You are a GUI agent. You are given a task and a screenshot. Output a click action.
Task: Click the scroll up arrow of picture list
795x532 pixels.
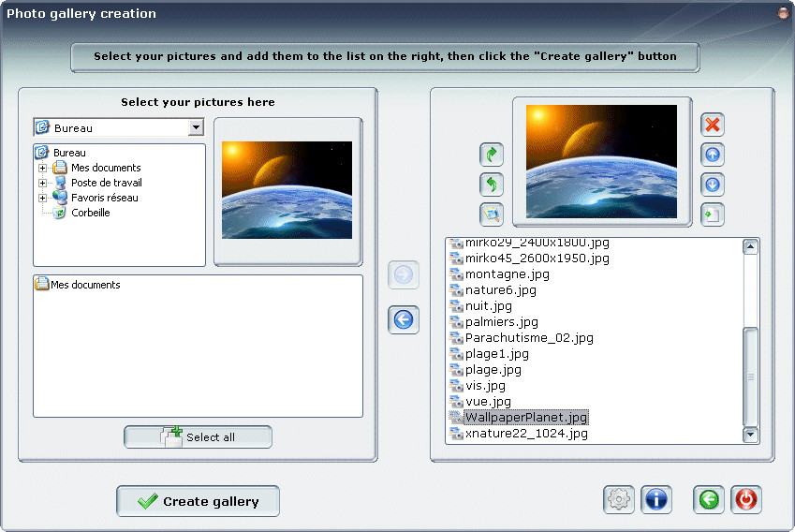point(750,247)
